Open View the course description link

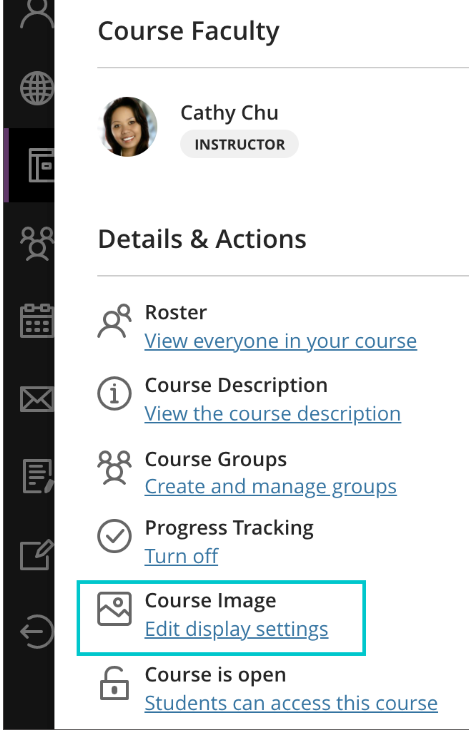[x=273, y=414]
